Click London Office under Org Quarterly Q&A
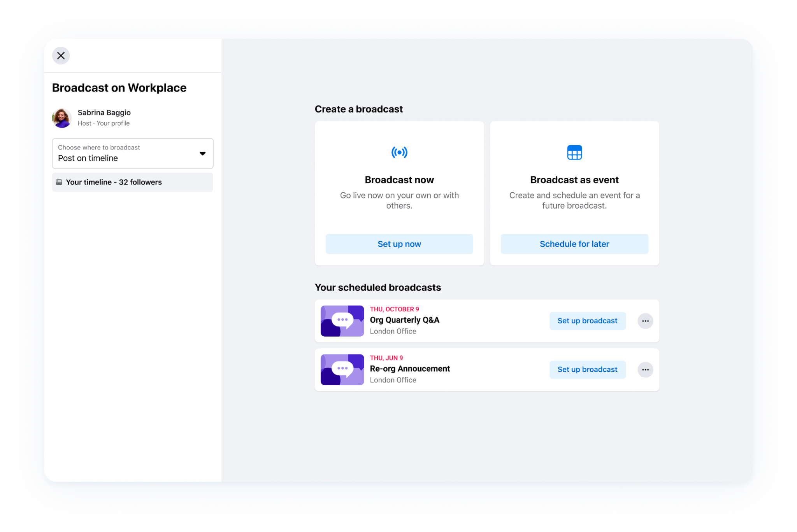This screenshot has height=532, width=797. (393, 331)
